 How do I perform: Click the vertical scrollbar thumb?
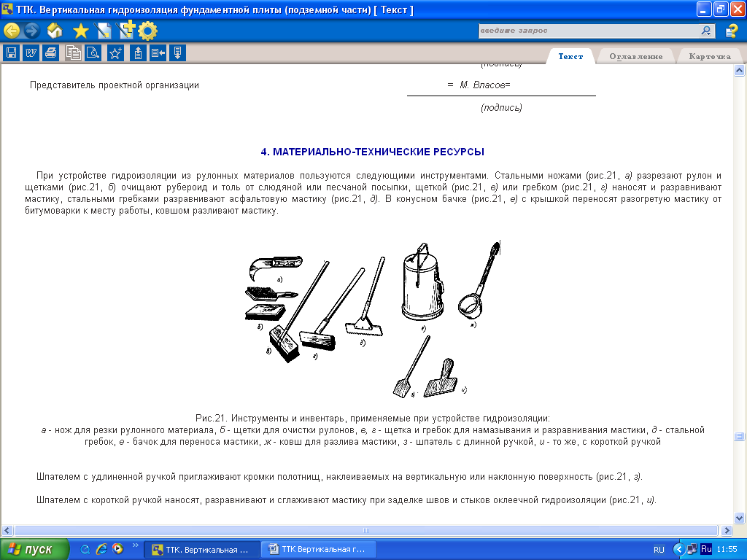tap(740, 436)
